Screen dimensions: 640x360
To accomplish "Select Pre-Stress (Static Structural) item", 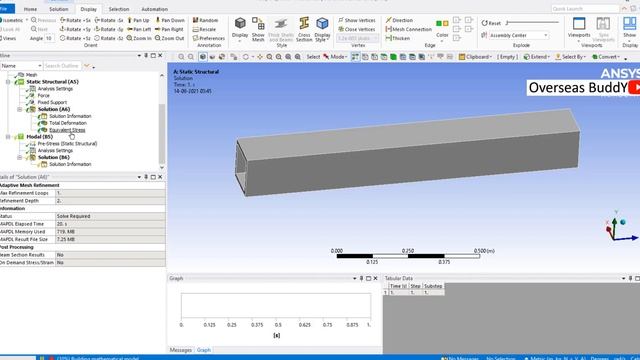I will (x=67, y=144).
